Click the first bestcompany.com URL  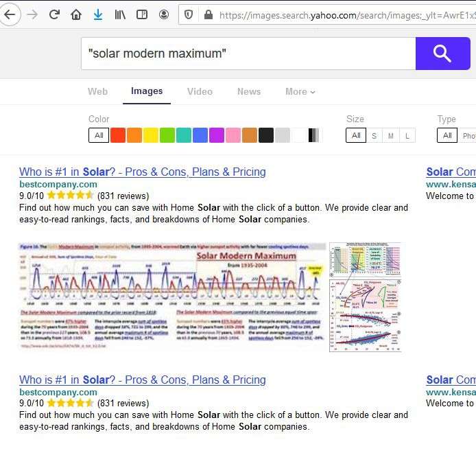tap(58, 184)
